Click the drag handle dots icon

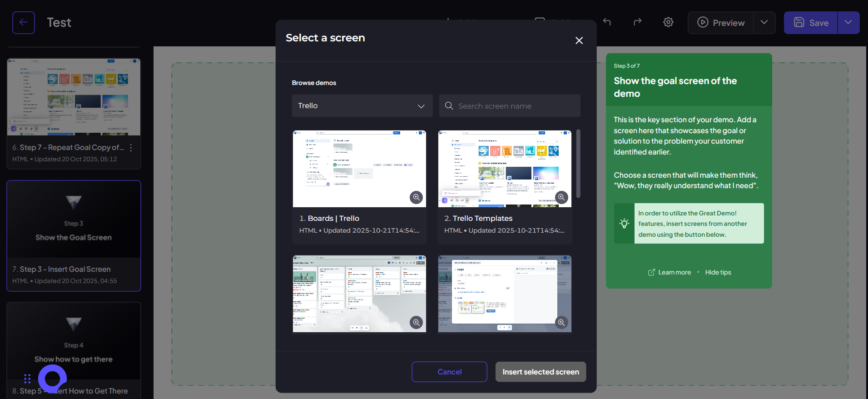coord(27,379)
